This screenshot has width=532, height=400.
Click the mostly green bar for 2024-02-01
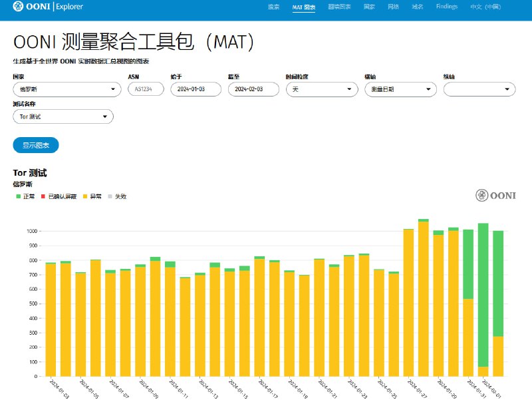click(x=483, y=300)
